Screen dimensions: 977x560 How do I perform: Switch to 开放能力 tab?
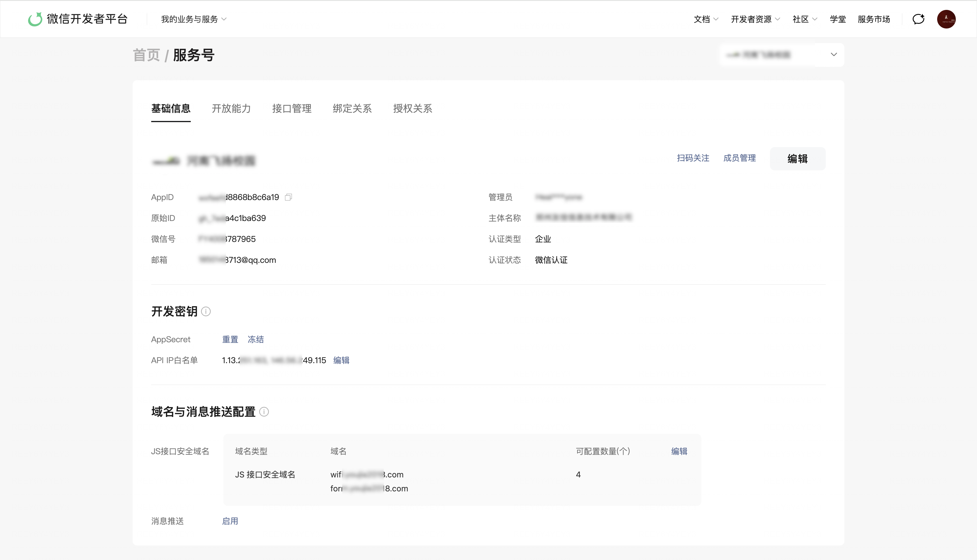click(x=231, y=109)
